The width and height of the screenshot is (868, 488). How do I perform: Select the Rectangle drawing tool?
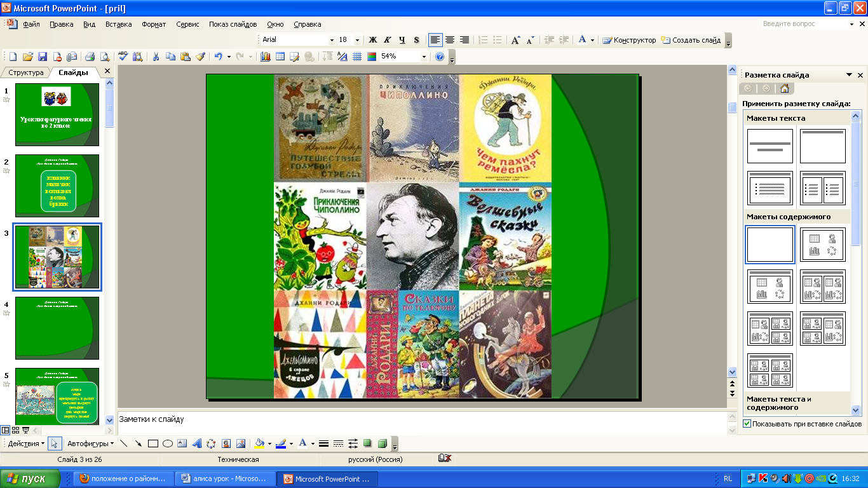153,444
